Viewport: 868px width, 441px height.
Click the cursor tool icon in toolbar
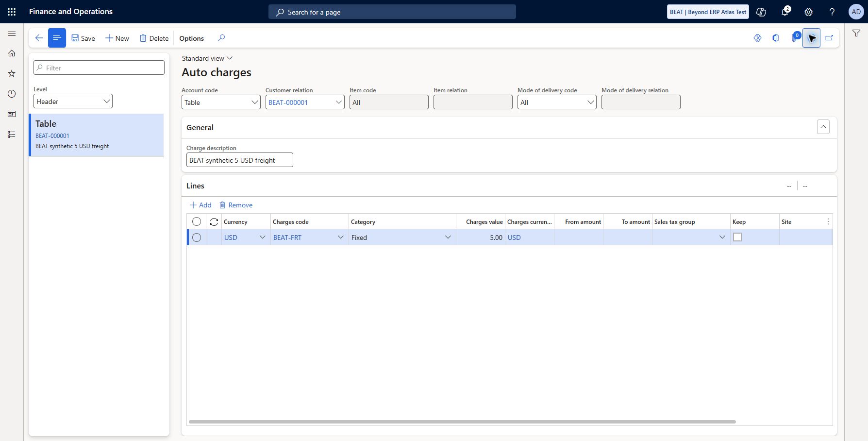[x=812, y=38]
